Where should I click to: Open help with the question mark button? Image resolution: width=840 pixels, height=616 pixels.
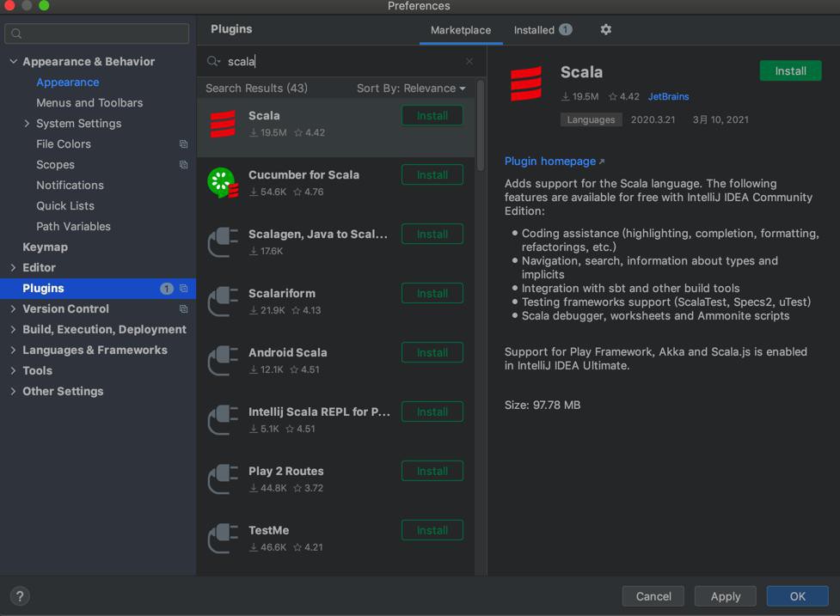tap(20, 596)
